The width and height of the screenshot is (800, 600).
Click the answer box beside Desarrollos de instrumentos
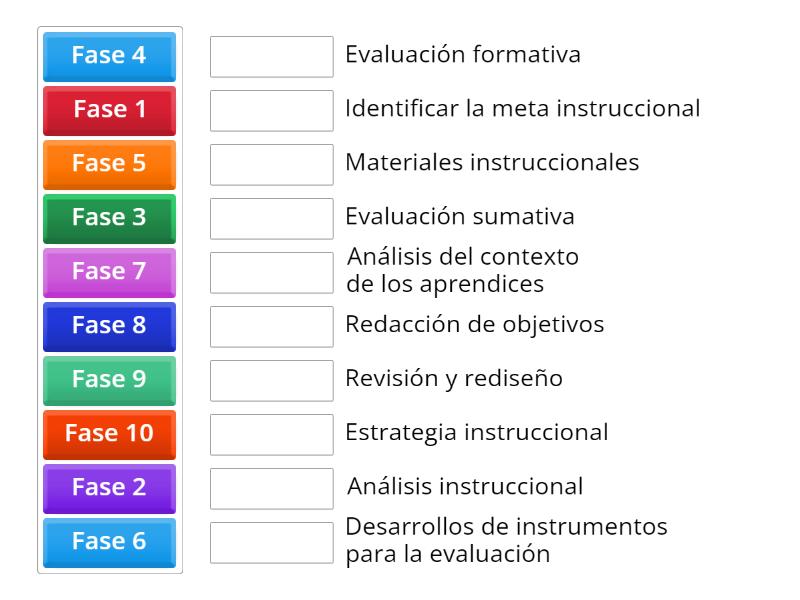pos(272,542)
